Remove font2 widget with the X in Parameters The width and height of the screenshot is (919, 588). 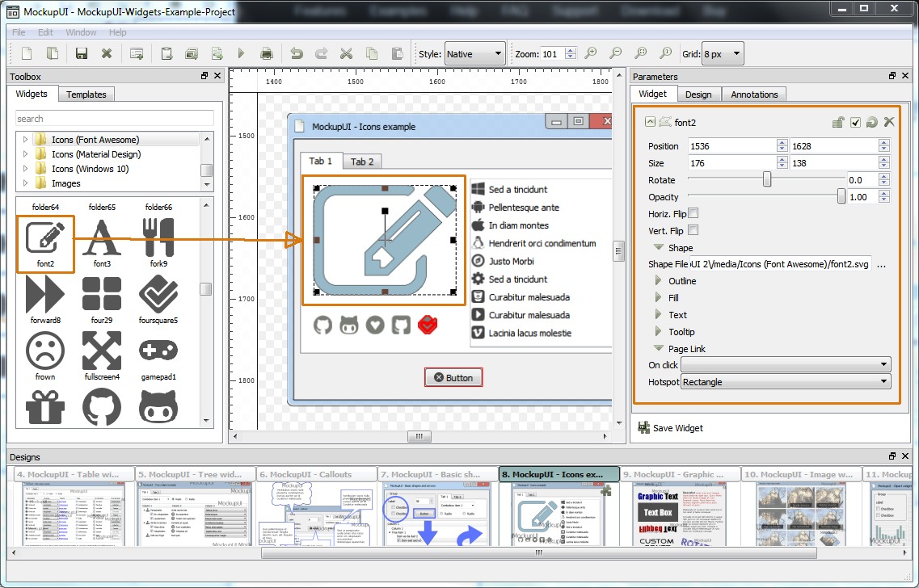tap(889, 122)
